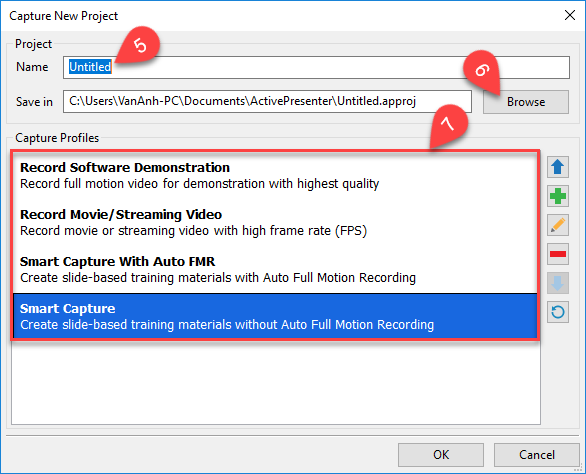Confirm with the OK button
The width and height of the screenshot is (586, 474).
pyautogui.click(x=441, y=455)
